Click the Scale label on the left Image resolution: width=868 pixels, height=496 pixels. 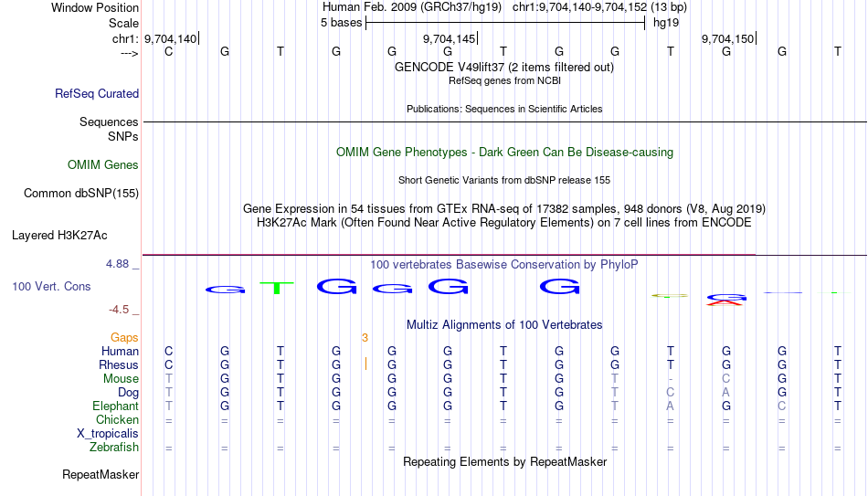tap(124, 23)
